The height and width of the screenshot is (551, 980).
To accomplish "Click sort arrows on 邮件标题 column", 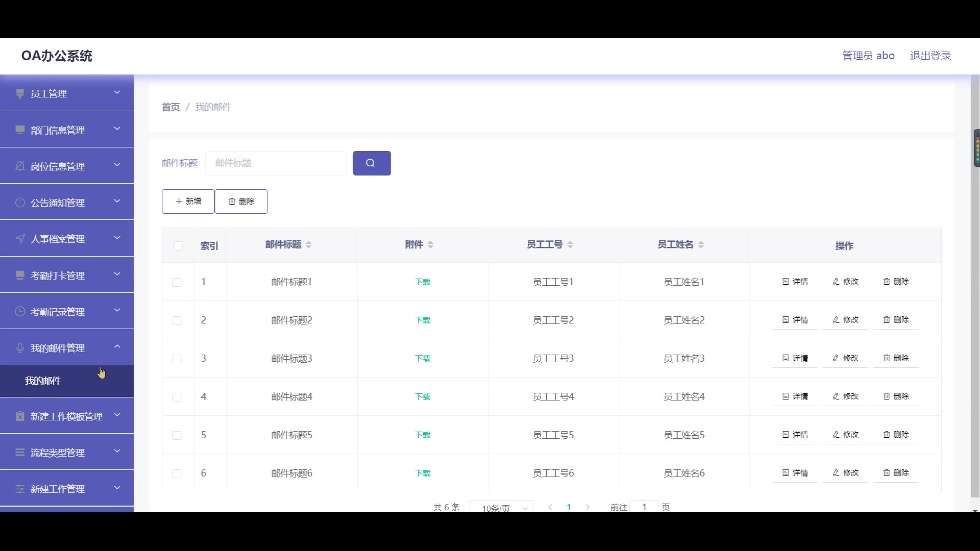I will [309, 245].
